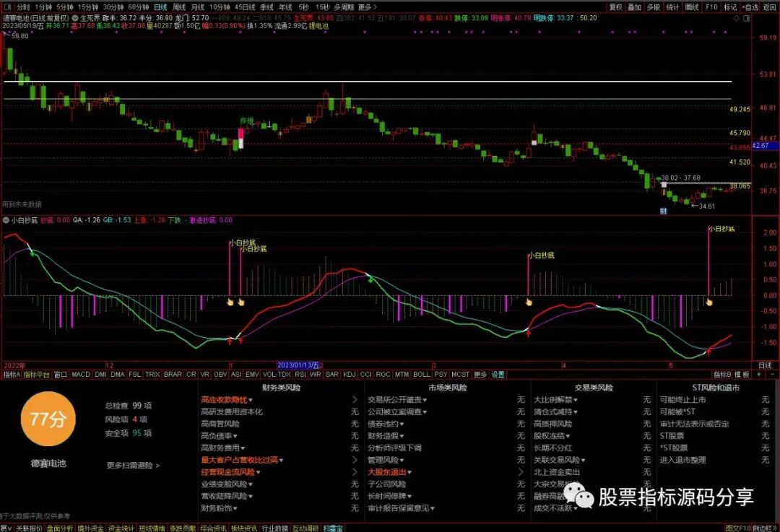
Task: Select the 周线 weekly period
Action: (x=178, y=7)
